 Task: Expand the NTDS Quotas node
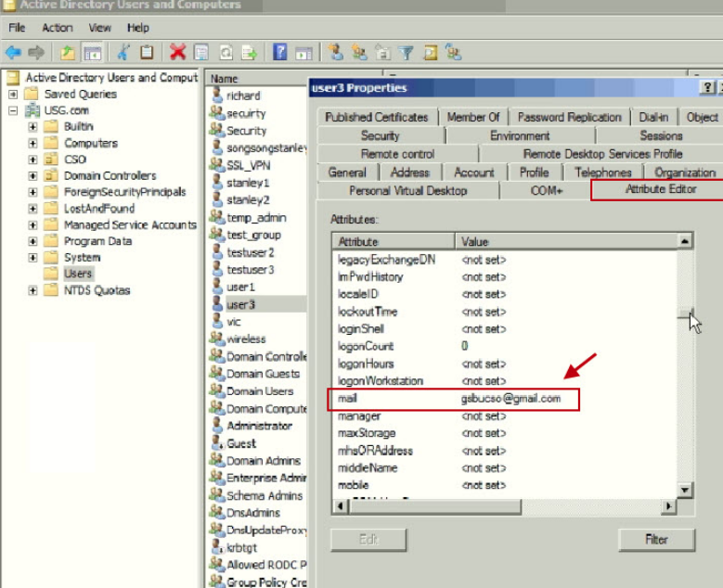coord(33,290)
